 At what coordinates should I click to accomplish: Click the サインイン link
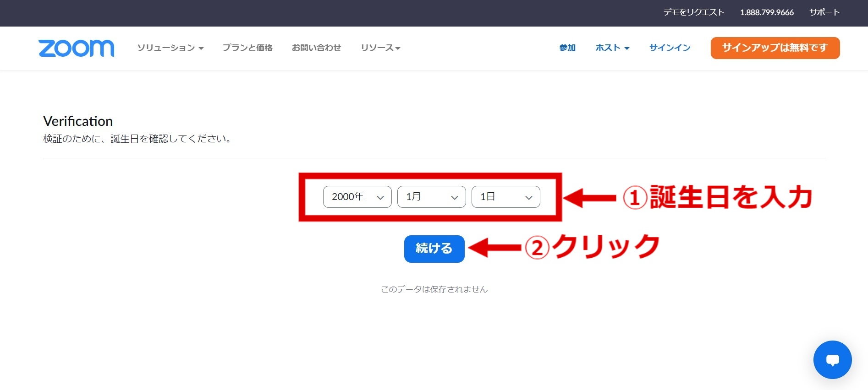point(670,48)
